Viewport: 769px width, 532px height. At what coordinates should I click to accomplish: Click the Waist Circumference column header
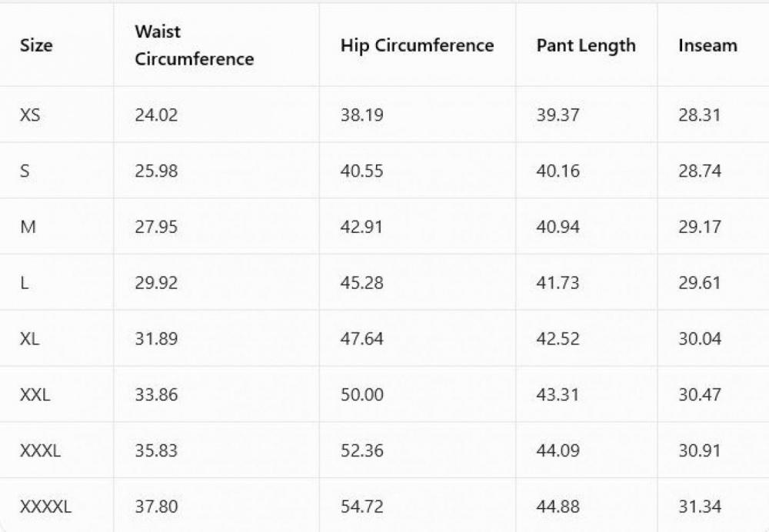pyautogui.click(x=194, y=45)
